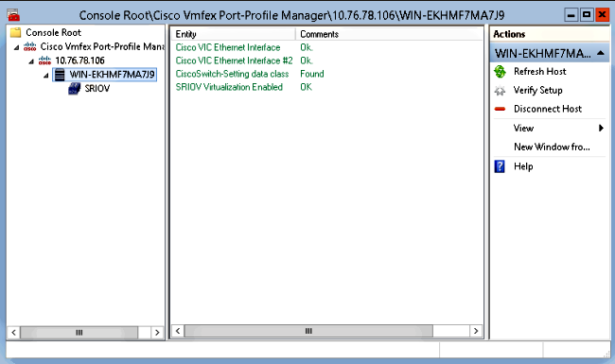Sort by the Comments column header
The image size is (615, 364).
coord(389,34)
